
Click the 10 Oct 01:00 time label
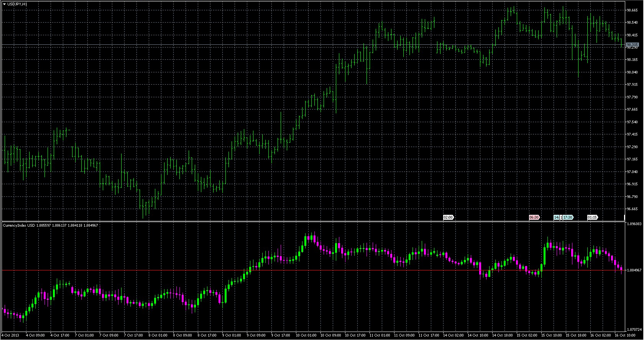(306, 335)
